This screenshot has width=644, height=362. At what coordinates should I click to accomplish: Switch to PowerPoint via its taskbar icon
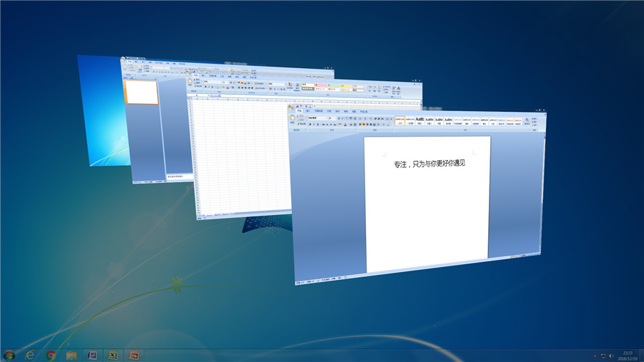[x=133, y=355]
